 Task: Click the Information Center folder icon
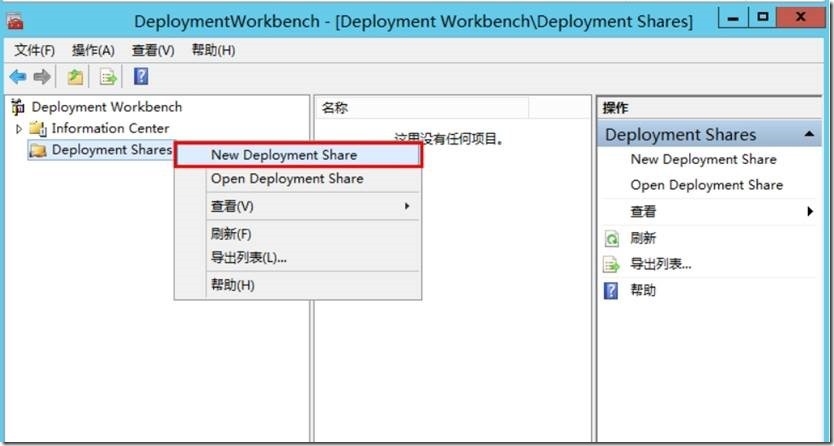coord(38,129)
